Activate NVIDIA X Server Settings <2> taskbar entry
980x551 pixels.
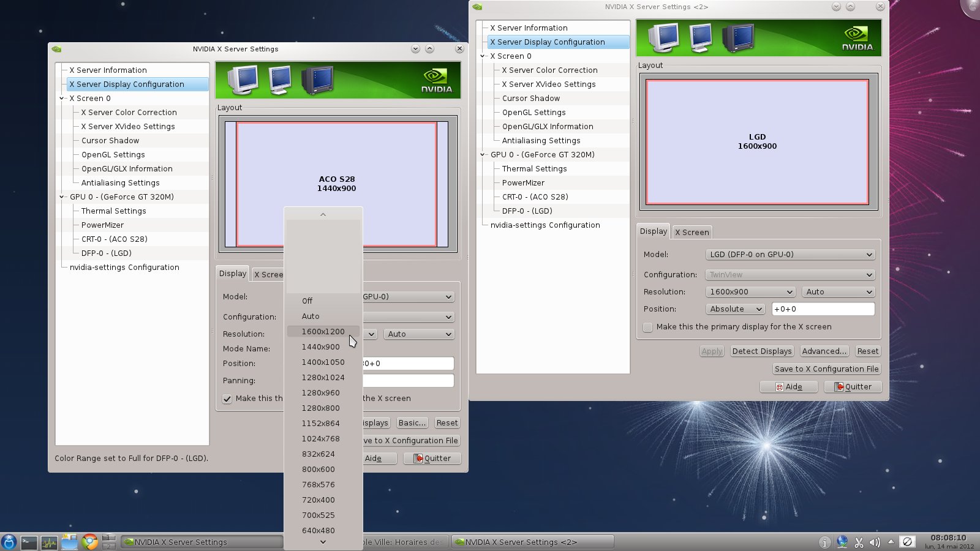click(x=533, y=542)
